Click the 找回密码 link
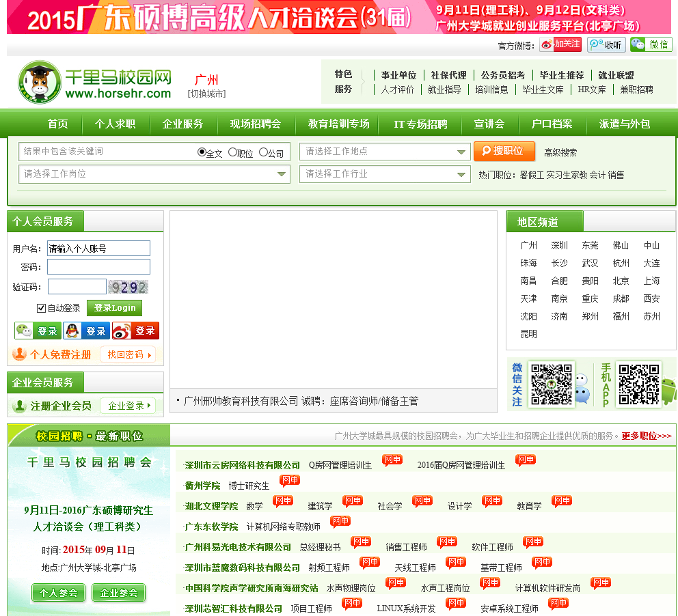 [x=128, y=354]
